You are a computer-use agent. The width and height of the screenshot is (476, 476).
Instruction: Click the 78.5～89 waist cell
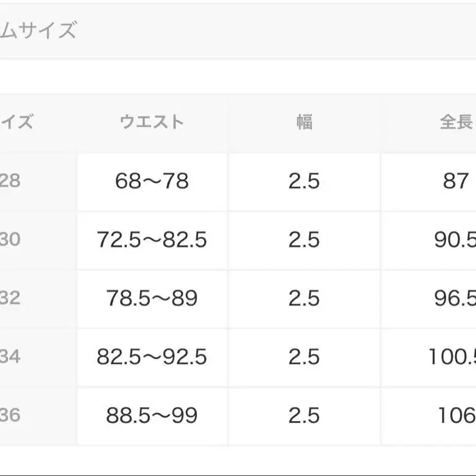(152, 298)
